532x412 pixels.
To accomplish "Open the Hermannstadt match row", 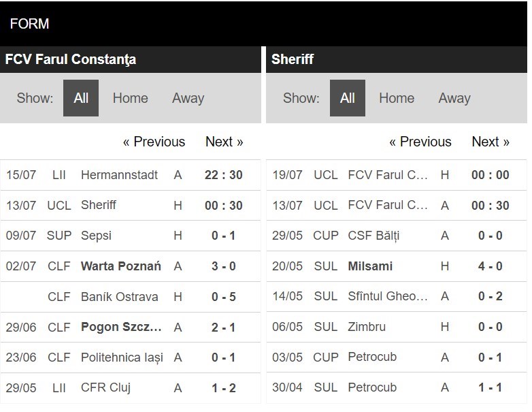I will [131, 175].
